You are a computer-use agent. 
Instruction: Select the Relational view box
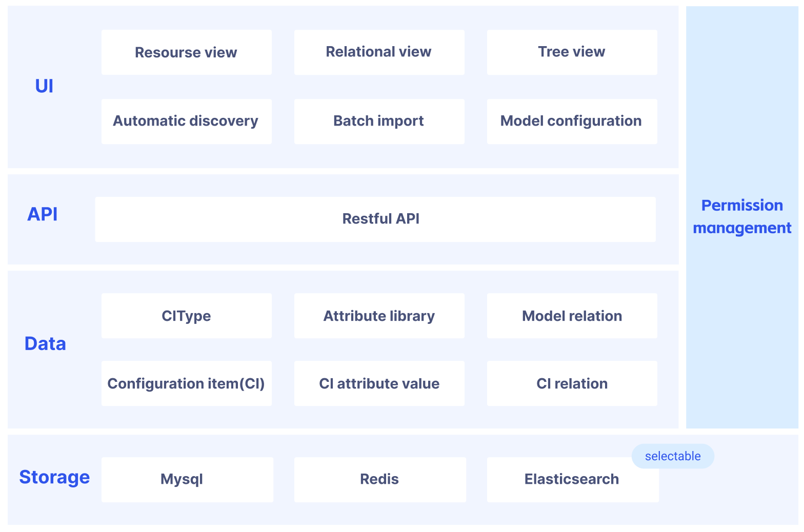[379, 52]
